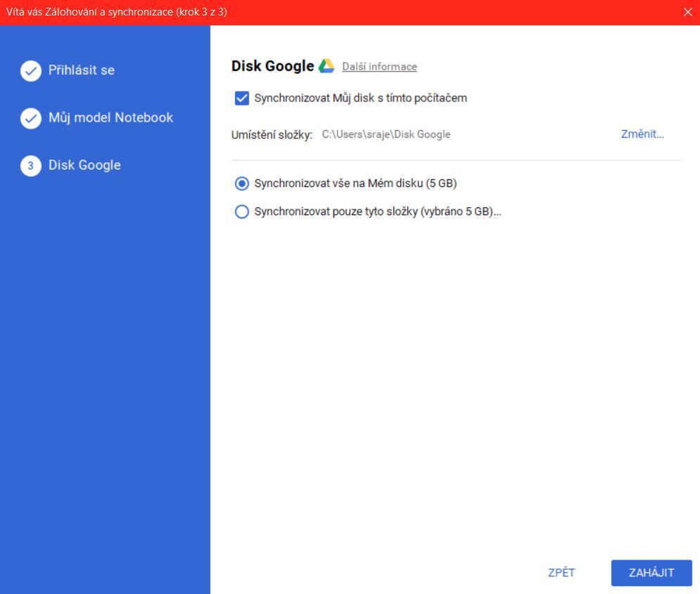The image size is (700, 594).
Task: Uncheck Synchronizovat Můj disk s tímto počítačem
Action: click(x=241, y=98)
